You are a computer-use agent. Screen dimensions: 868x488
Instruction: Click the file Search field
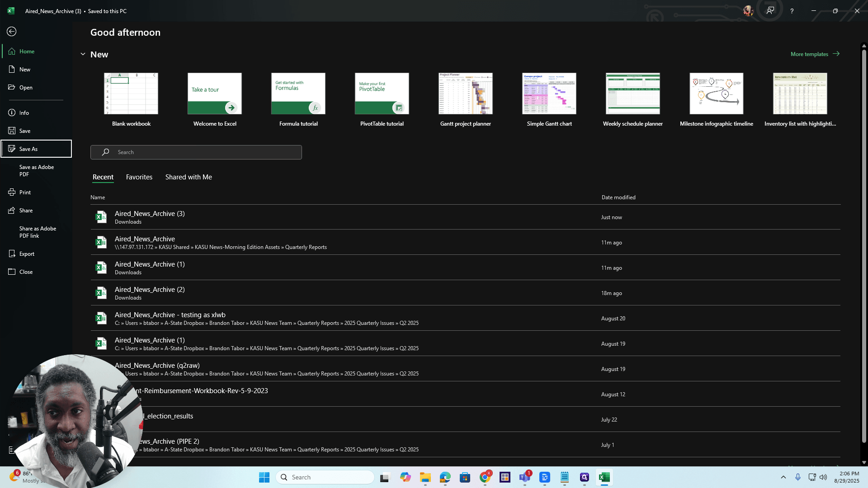(x=196, y=152)
